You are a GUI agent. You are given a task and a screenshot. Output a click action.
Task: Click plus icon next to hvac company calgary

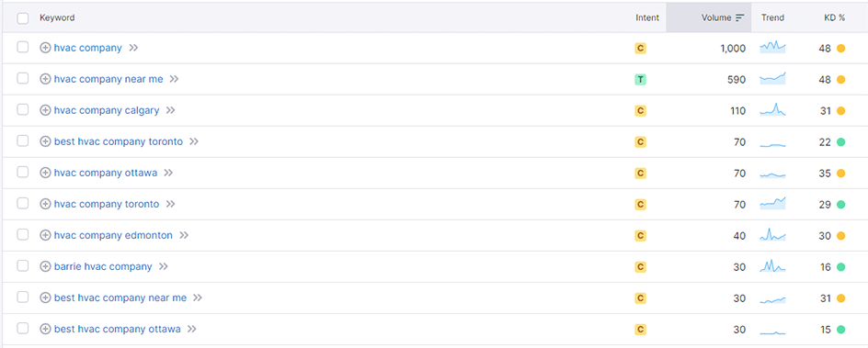(45, 110)
